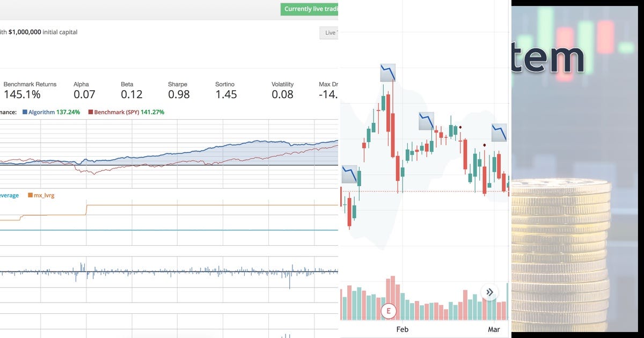Click the red Benchmark (SPY) legend square
Image resolution: width=644 pixels, height=338 pixels.
click(x=91, y=112)
